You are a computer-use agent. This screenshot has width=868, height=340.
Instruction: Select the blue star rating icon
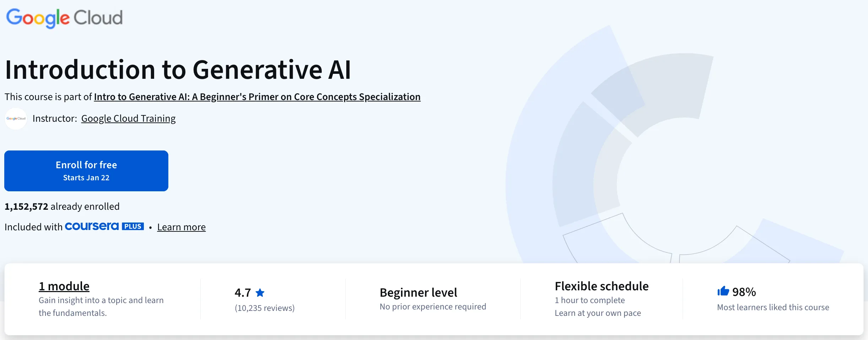(261, 292)
